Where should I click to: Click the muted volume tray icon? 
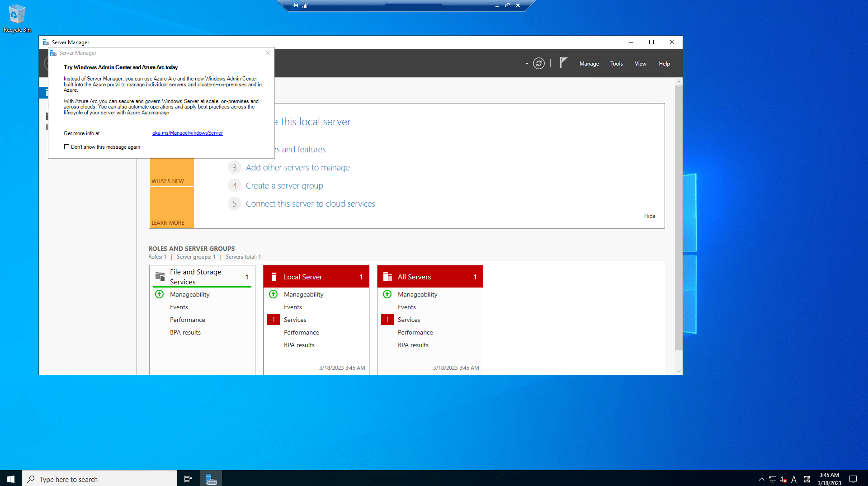tap(783, 479)
